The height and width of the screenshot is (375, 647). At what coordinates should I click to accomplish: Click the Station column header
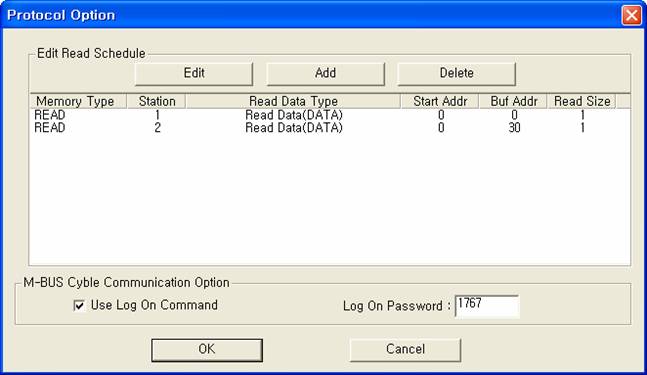click(156, 101)
